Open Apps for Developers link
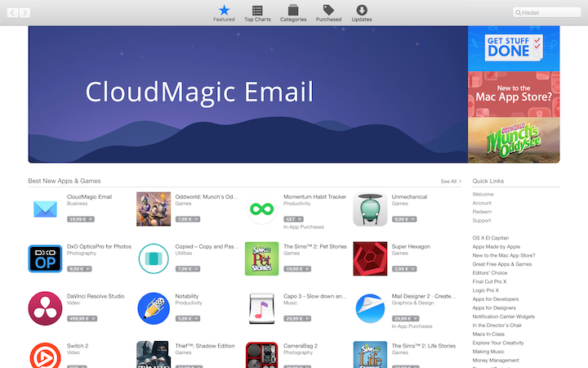This screenshot has height=368, width=588. pos(496,299)
